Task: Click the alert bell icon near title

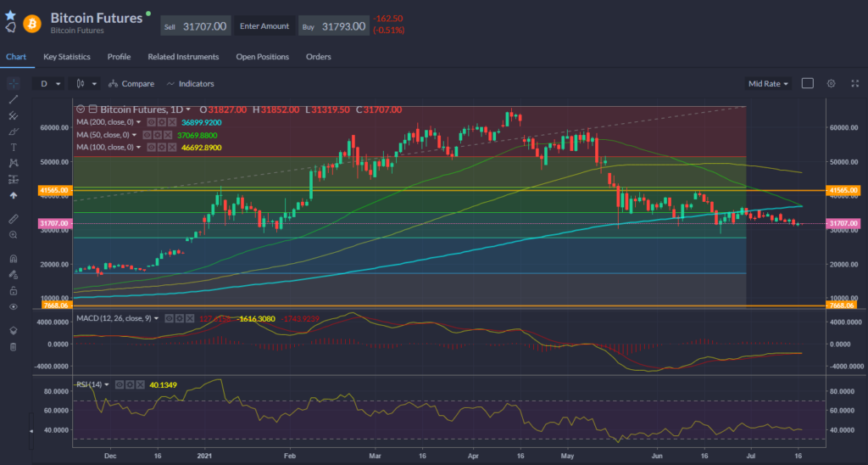Action: click(x=10, y=27)
